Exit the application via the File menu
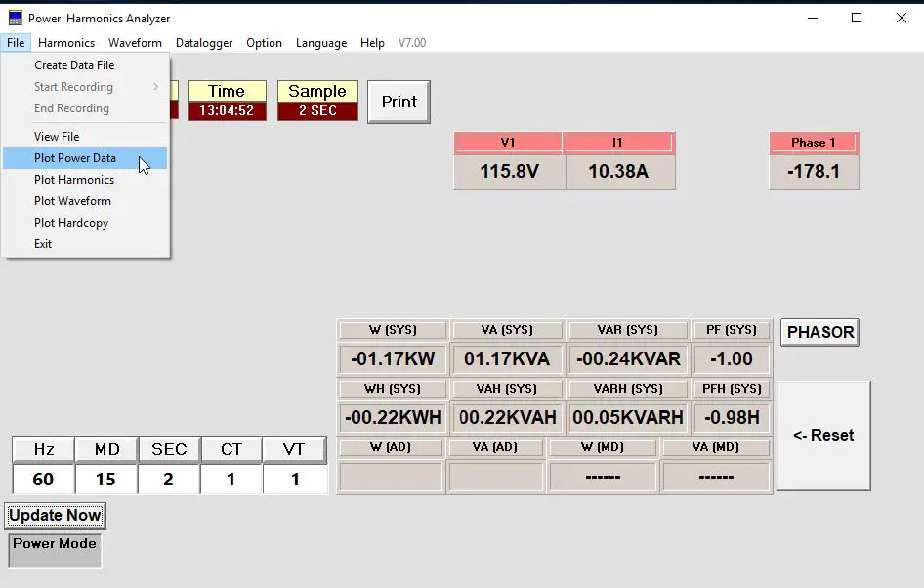 pyautogui.click(x=42, y=243)
